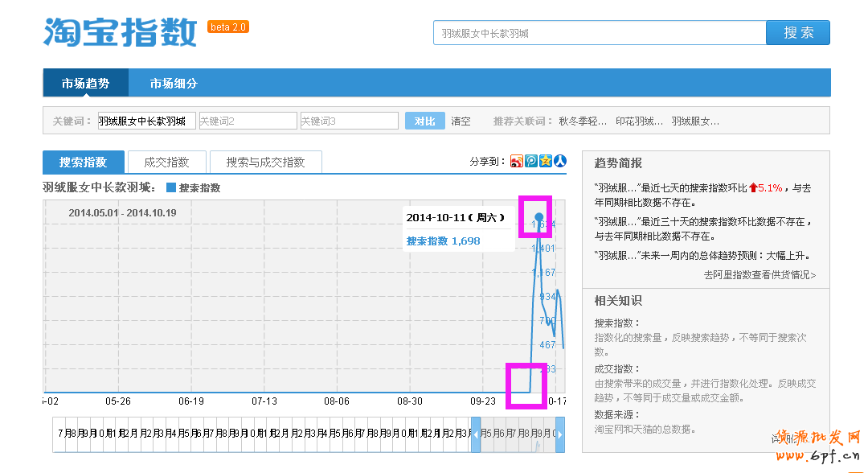
Task: Select recommended keyword 秋冬季轻…
Action: 583,121
